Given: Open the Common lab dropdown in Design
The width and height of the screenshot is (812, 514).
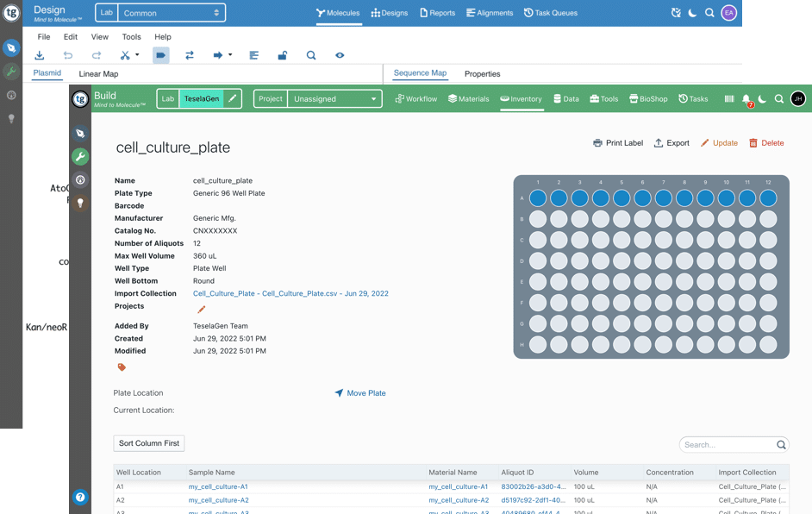Looking at the screenshot, I should pos(170,13).
